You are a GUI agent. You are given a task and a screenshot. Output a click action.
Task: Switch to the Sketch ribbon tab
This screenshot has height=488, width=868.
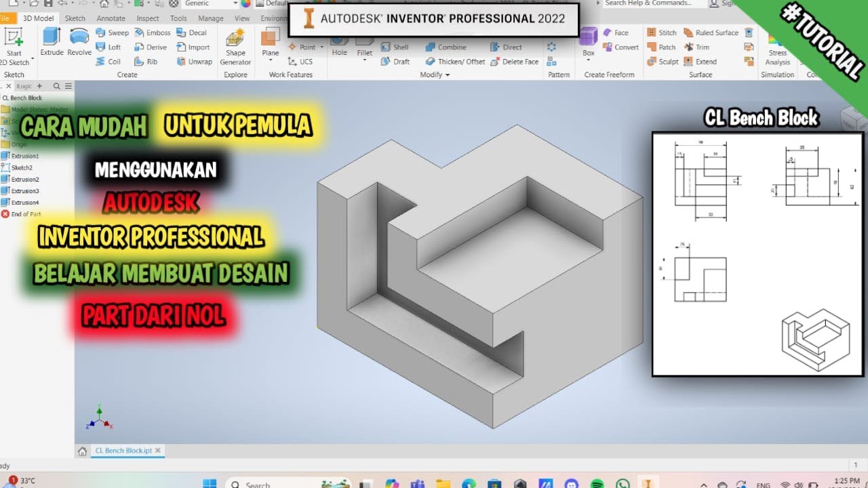point(75,18)
